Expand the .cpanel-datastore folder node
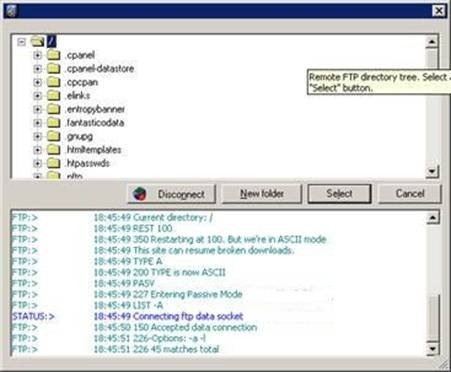This screenshot has width=451, height=372. pos(37,69)
